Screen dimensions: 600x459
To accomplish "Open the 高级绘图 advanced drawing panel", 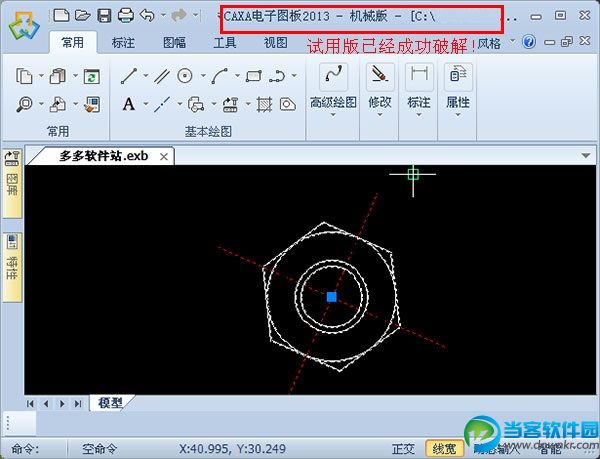I will click(x=333, y=91).
